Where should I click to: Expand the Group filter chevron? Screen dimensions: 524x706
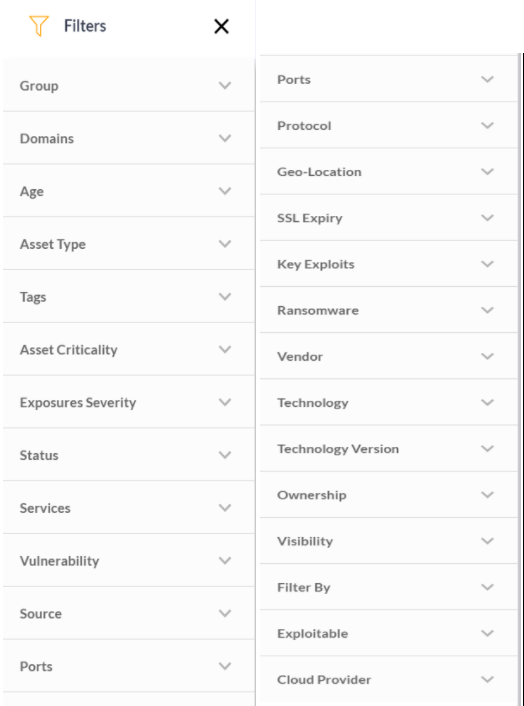[225, 85]
